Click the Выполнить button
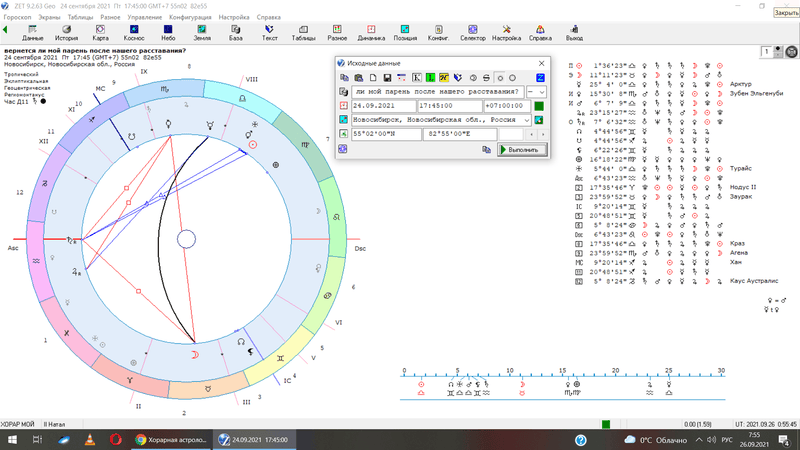800x450 pixels. tap(523, 149)
